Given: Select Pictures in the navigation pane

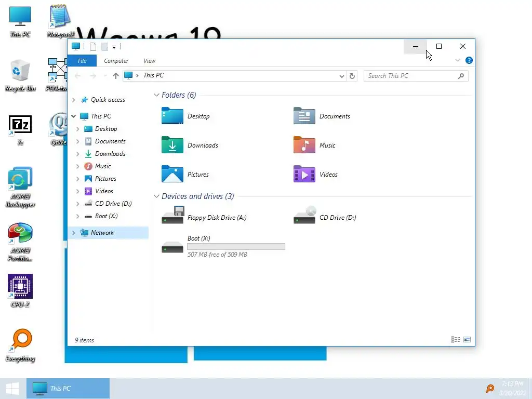Looking at the screenshot, I should 105,179.
